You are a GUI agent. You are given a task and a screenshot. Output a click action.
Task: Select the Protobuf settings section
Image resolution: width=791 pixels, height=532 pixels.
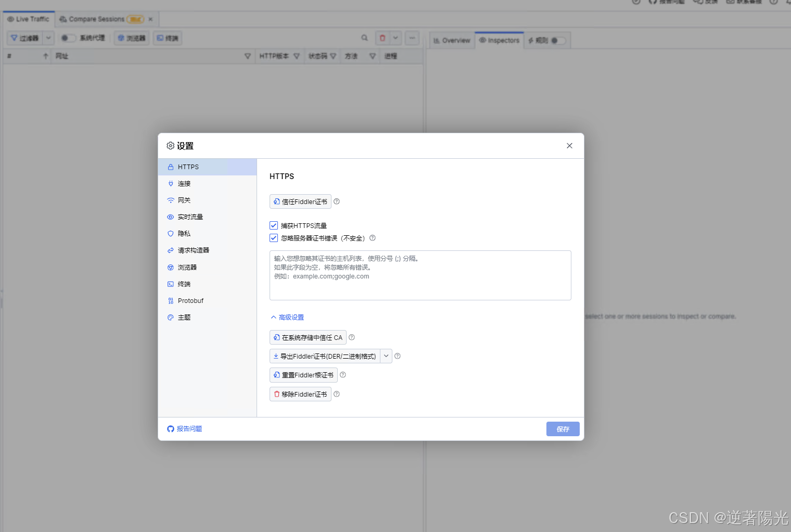click(191, 300)
